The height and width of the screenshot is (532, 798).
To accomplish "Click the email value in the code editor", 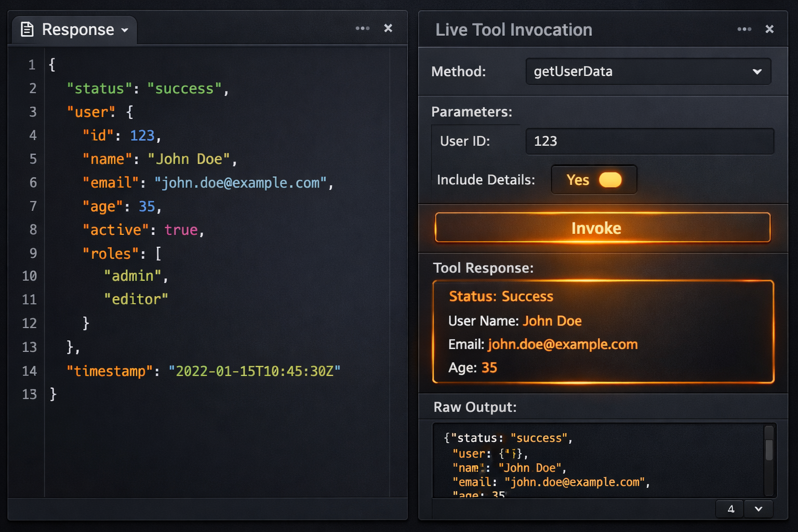I will pyautogui.click(x=240, y=183).
